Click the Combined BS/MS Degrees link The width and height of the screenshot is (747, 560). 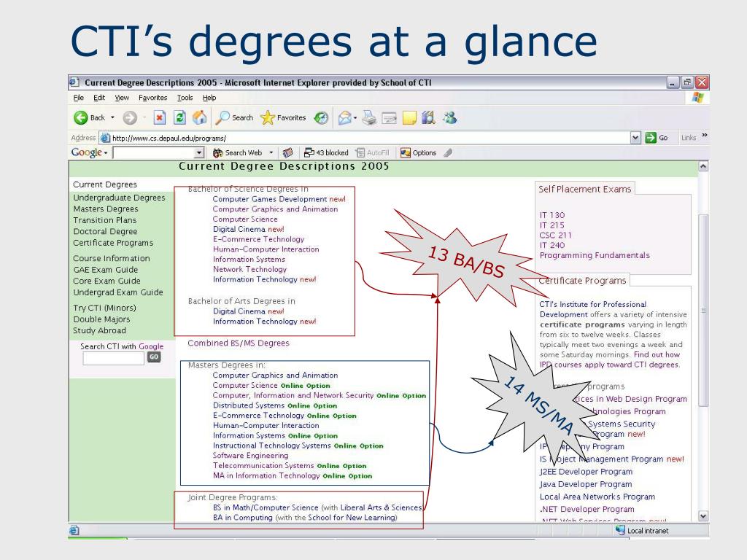(239, 343)
